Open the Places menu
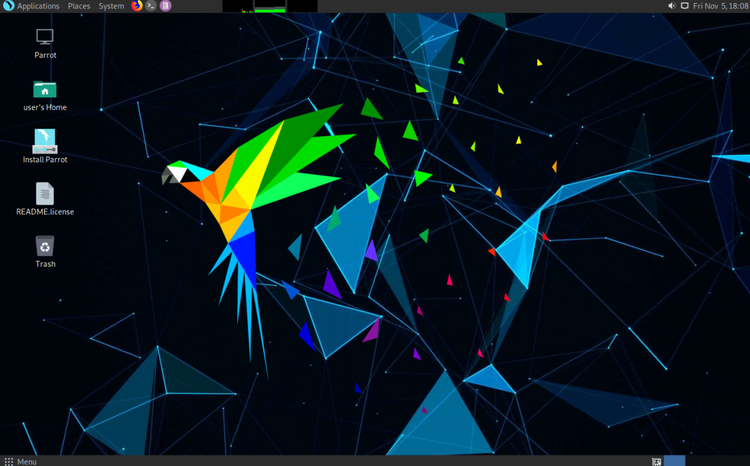 pos(79,6)
